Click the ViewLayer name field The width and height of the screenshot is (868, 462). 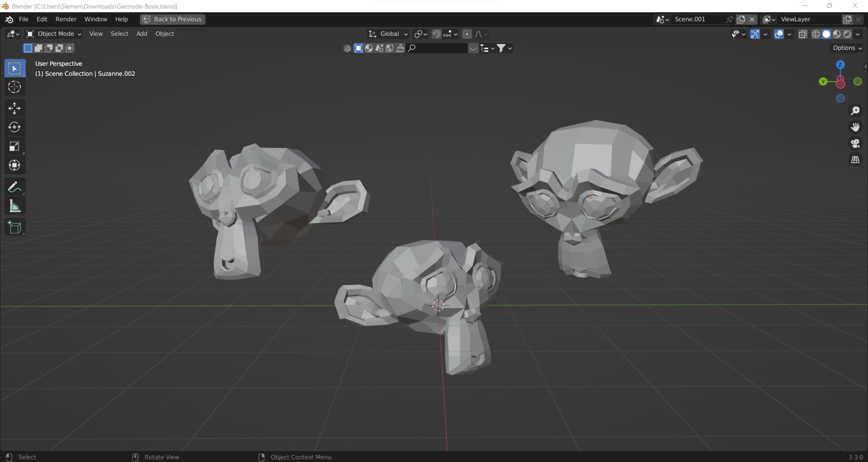pos(809,19)
